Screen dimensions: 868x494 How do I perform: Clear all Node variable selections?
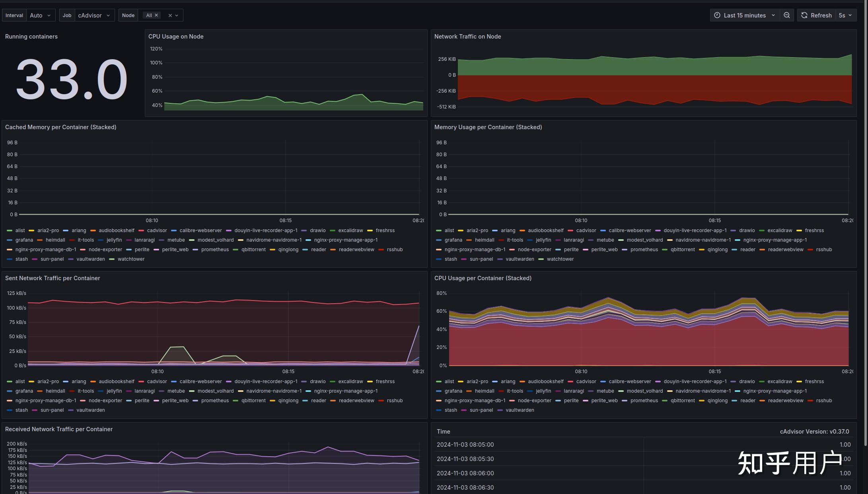170,15
